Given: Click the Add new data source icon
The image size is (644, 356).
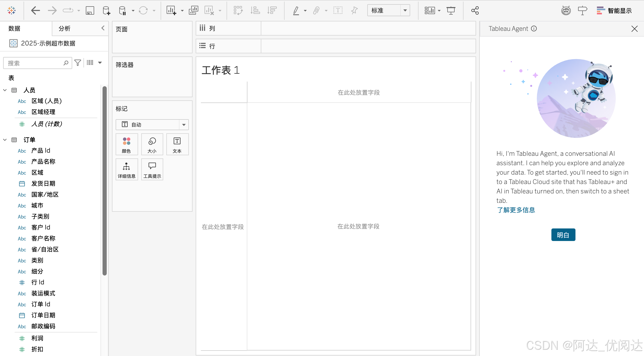Looking at the screenshot, I should coord(106,11).
